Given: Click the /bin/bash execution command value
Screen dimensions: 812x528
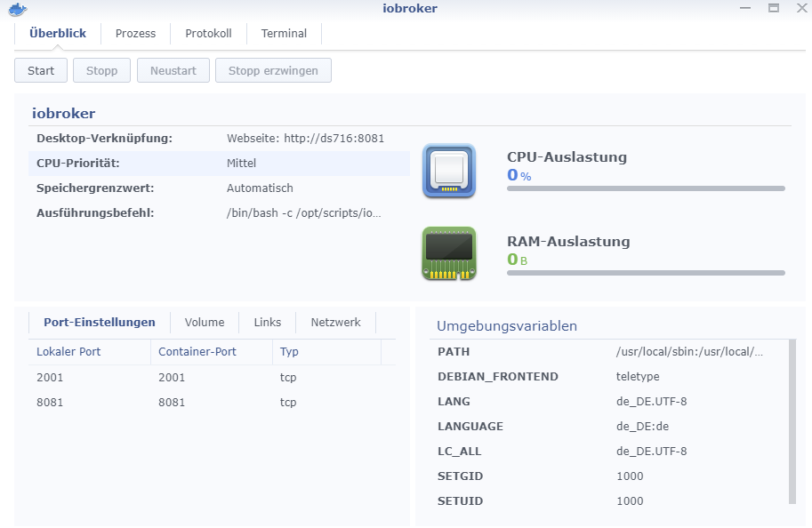Looking at the screenshot, I should coord(304,213).
